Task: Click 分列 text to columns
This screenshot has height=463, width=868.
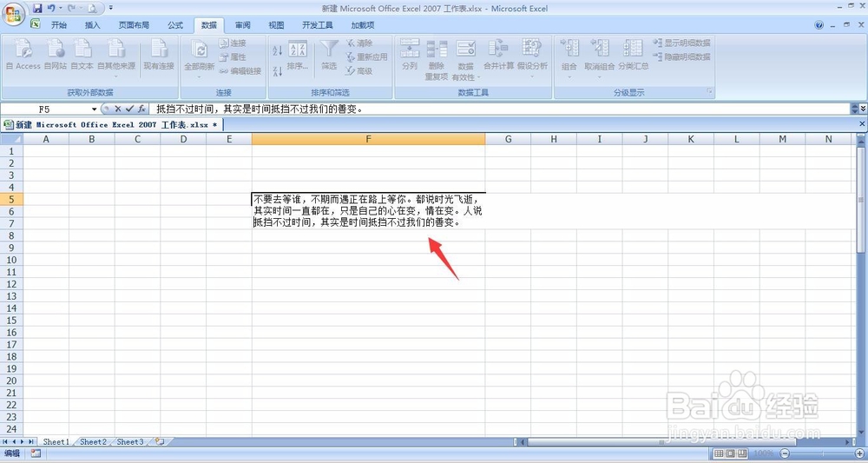Action: pyautogui.click(x=410, y=54)
